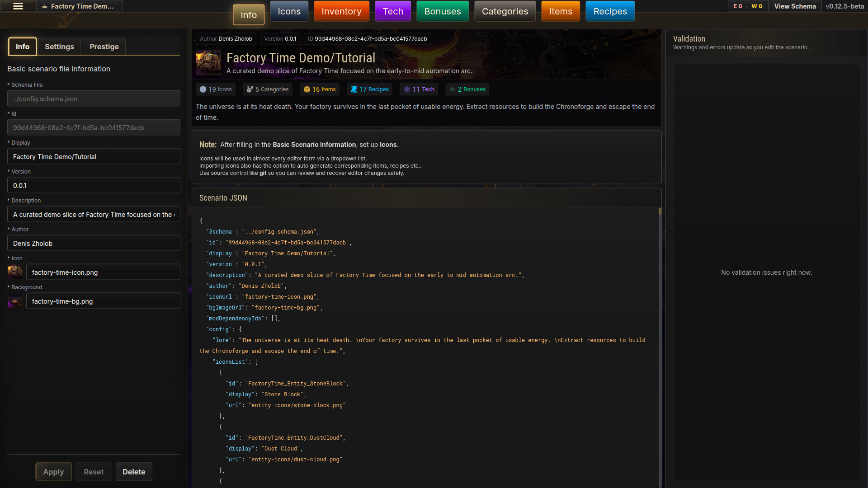Click the JSON "author": "Denis Zholob" line

[246, 286]
